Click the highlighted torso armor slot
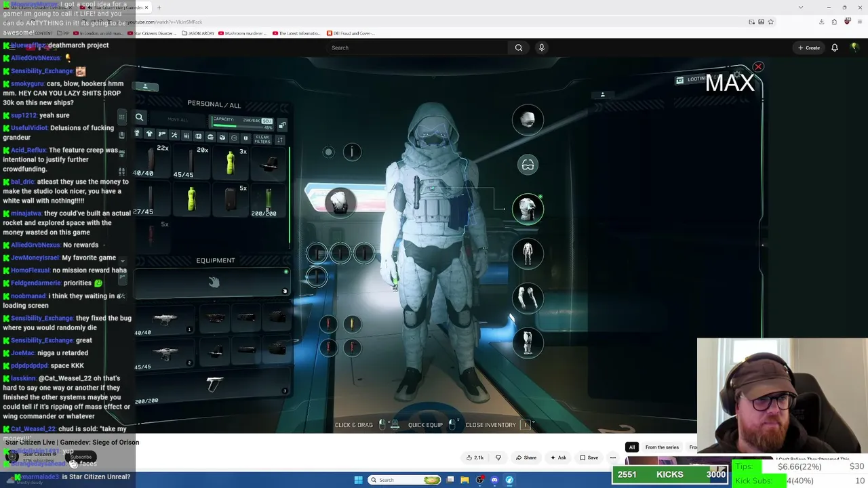 tap(528, 209)
